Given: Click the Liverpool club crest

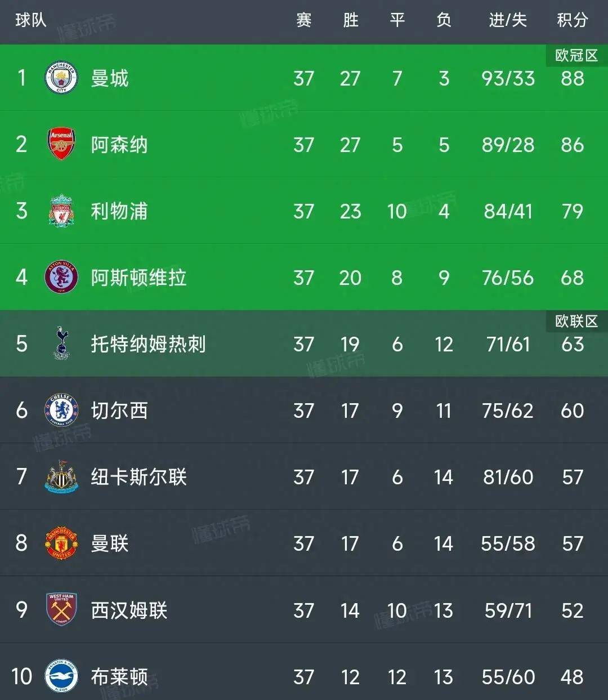Looking at the screenshot, I should pos(61,211).
